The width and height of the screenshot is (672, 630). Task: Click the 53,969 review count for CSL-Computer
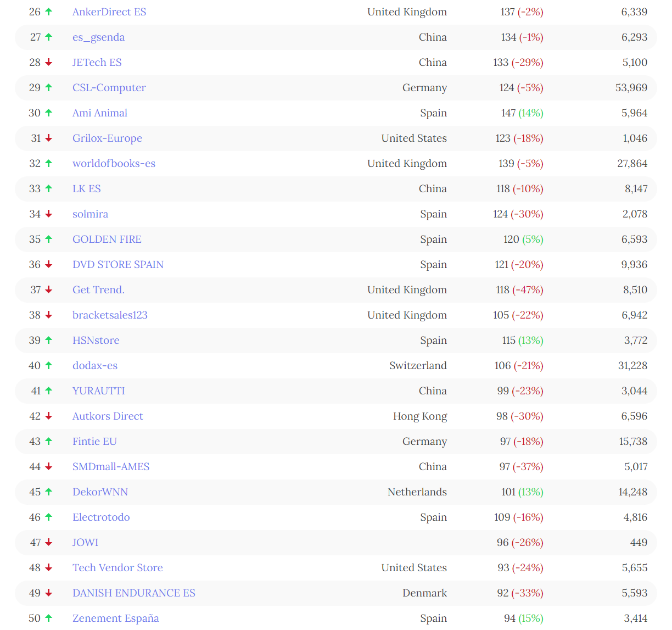(630, 87)
